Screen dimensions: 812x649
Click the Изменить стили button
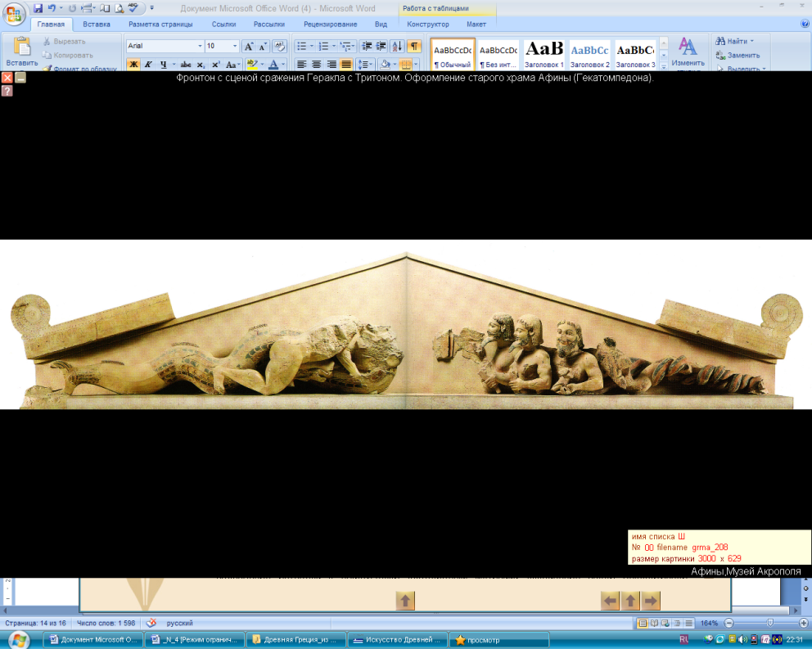[x=688, y=53]
